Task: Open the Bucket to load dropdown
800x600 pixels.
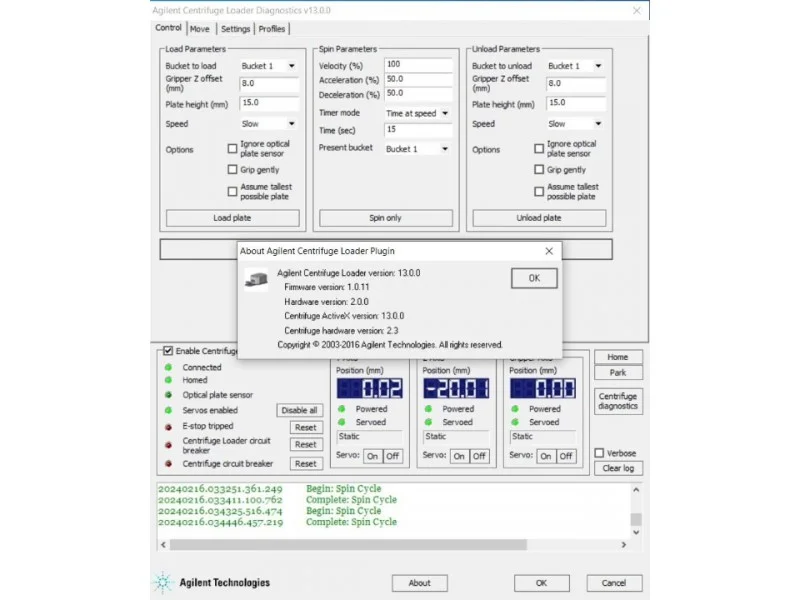Action: (268, 66)
